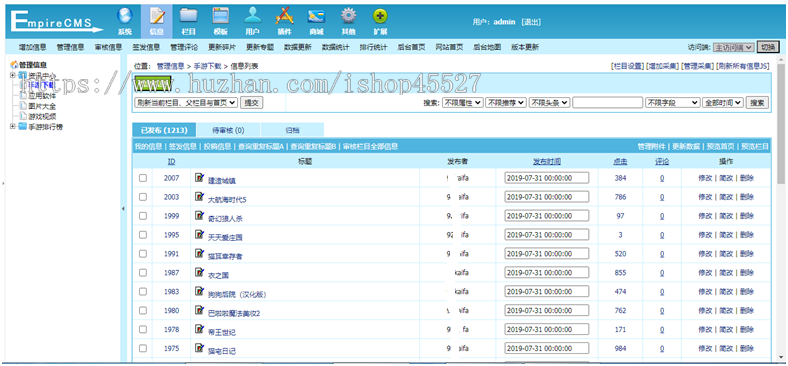Open the 其他 (Other) gear icon
This screenshot has width=788, height=366.
348,16
